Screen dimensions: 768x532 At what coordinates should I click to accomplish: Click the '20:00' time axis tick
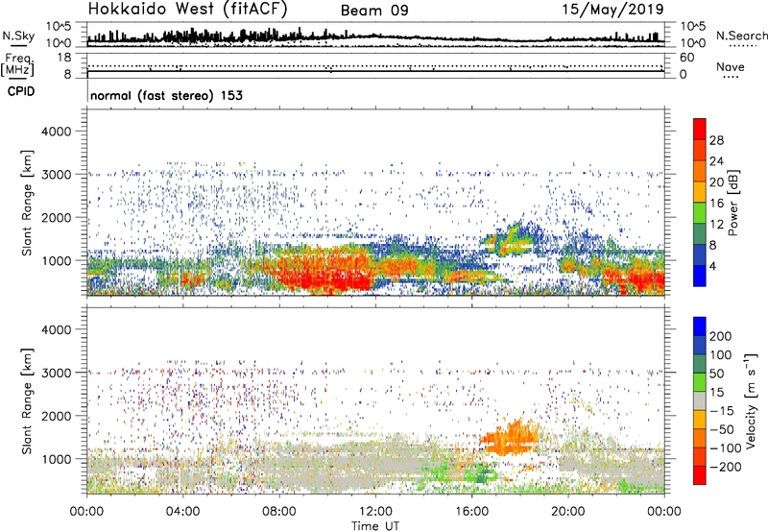568,512
